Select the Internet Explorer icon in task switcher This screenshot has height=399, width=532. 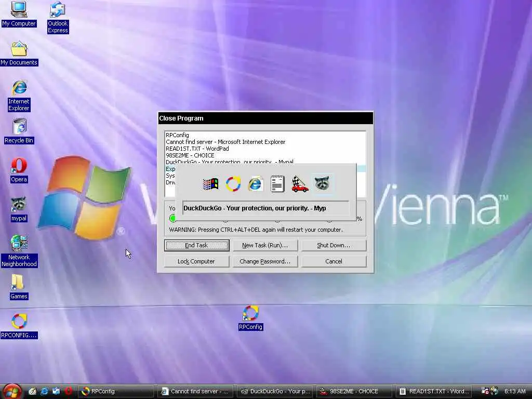255,184
